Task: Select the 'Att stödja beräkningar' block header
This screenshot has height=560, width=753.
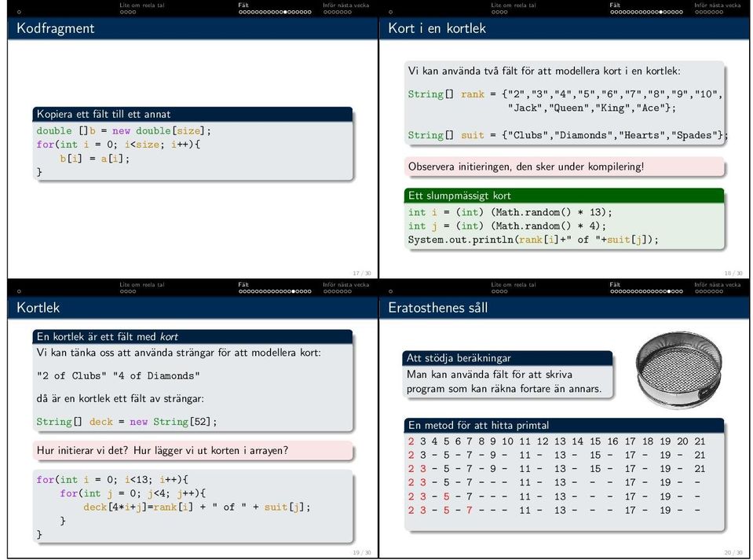Action: point(507,358)
